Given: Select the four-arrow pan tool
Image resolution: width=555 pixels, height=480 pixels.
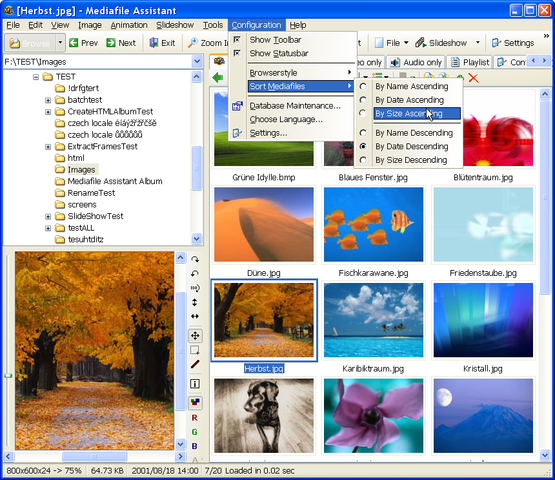Looking at the screenshot, I should [195, 336].
